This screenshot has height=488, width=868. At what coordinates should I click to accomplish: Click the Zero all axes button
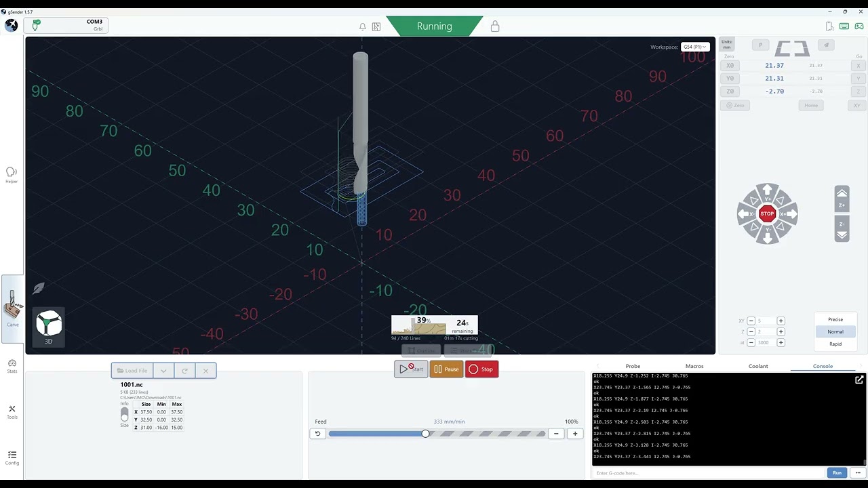[x=735, y=105]
